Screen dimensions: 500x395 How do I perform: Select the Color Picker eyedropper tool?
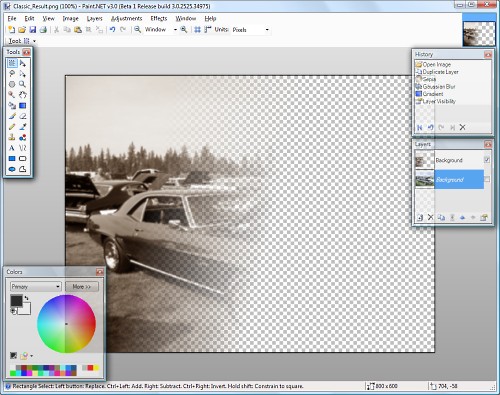pos(23,127)
